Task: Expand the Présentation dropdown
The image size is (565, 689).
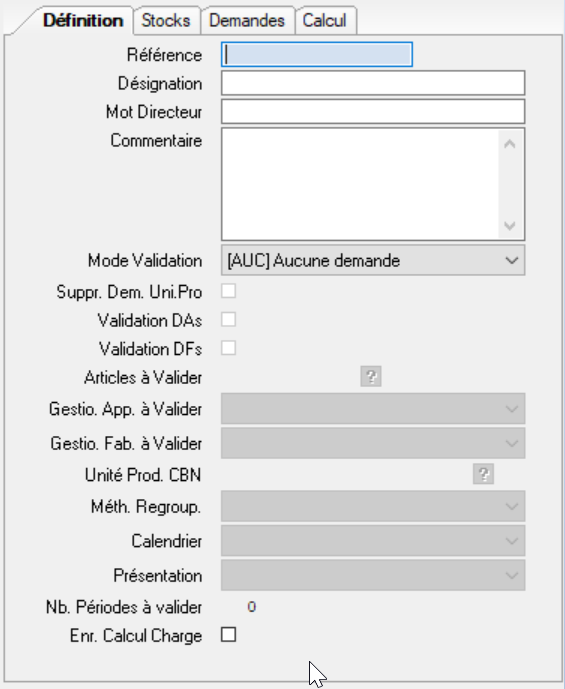Action: [373, 575]
